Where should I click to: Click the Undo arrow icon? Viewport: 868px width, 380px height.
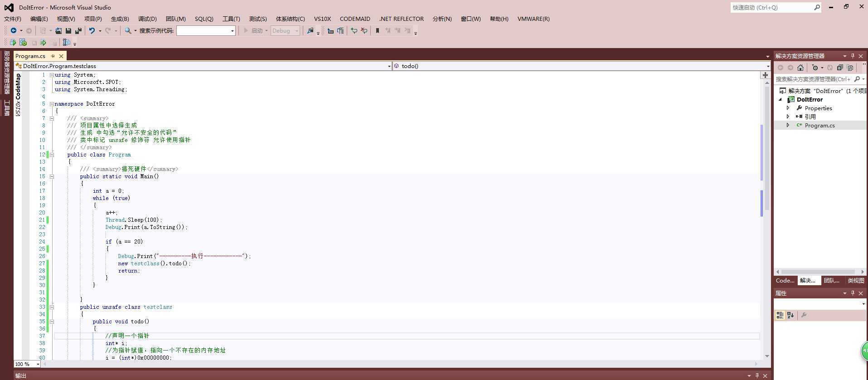click(92, 30)
